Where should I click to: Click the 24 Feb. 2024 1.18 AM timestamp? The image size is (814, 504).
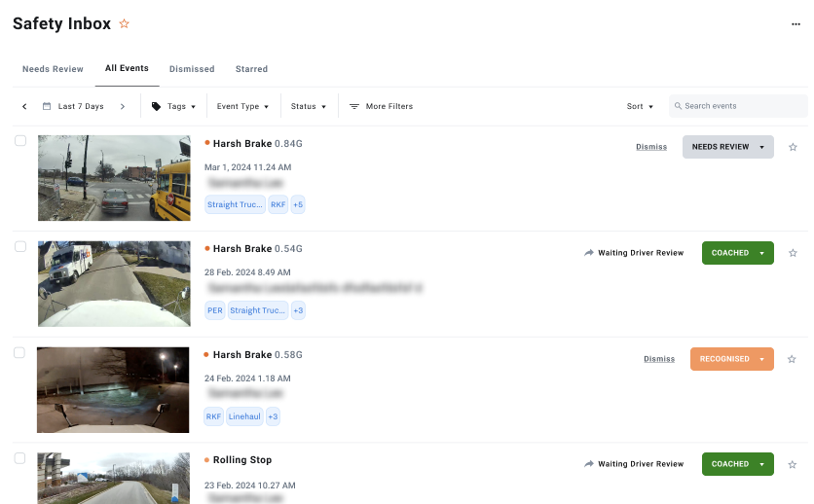(247, 378)
